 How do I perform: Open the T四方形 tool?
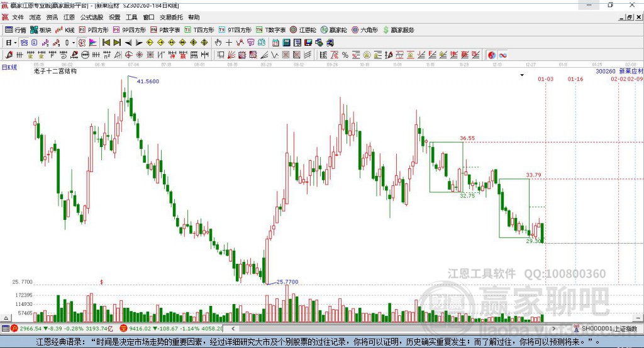(199, 30)
